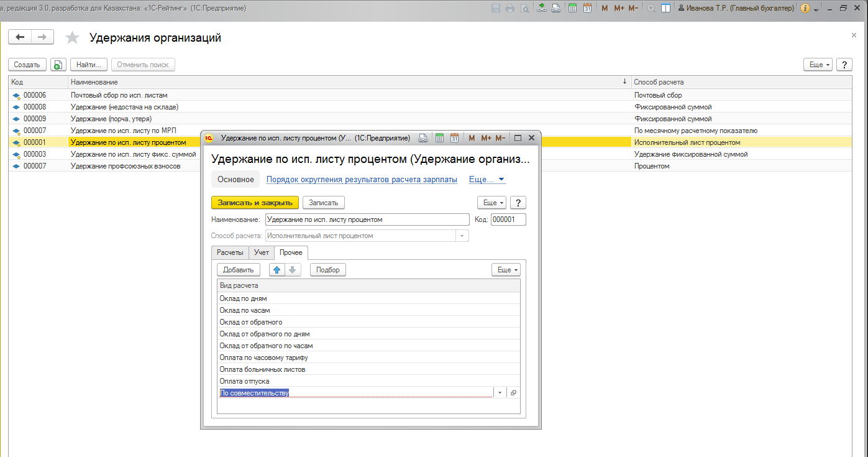Image resolution: width=868 pixels, height=457 pixels.
Task: Click the Записать и закрыть button
Action: point(255,203)
